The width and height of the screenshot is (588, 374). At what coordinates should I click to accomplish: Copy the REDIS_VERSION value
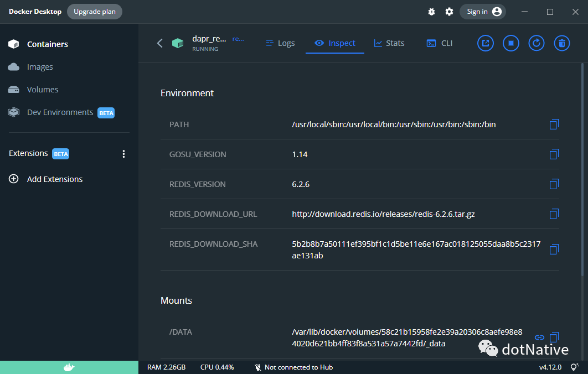(554, 184)
